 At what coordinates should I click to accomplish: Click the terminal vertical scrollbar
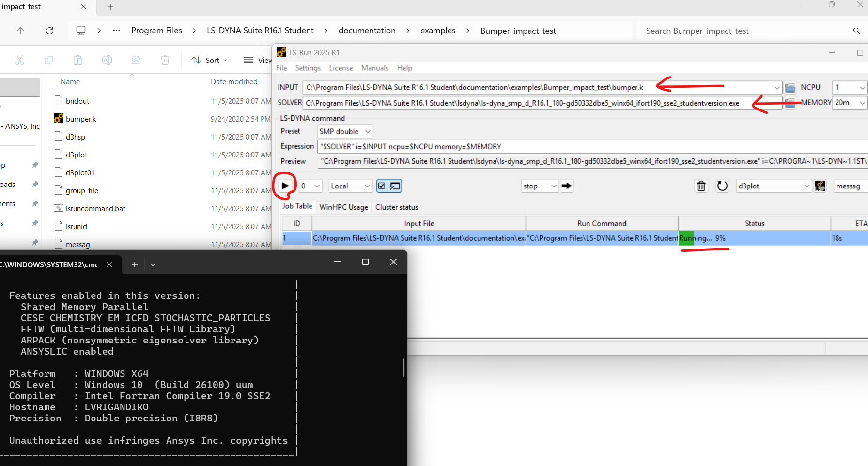tap(403, 367)
